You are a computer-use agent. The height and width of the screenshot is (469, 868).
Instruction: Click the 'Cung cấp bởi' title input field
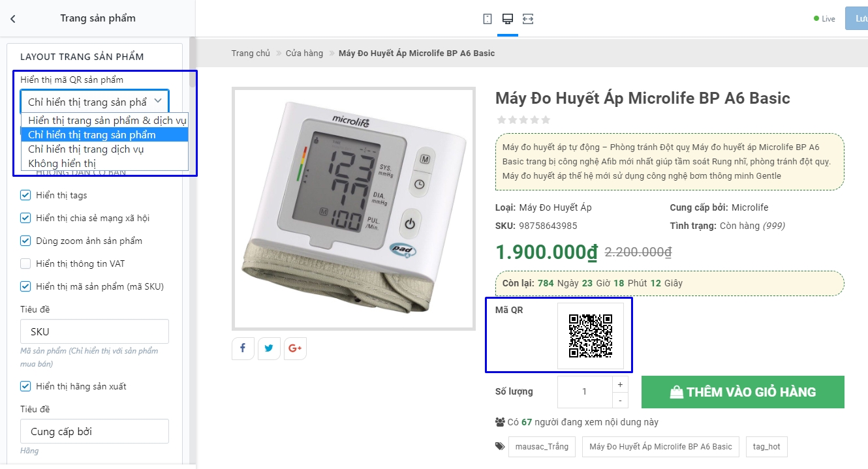tap(95, 431)
